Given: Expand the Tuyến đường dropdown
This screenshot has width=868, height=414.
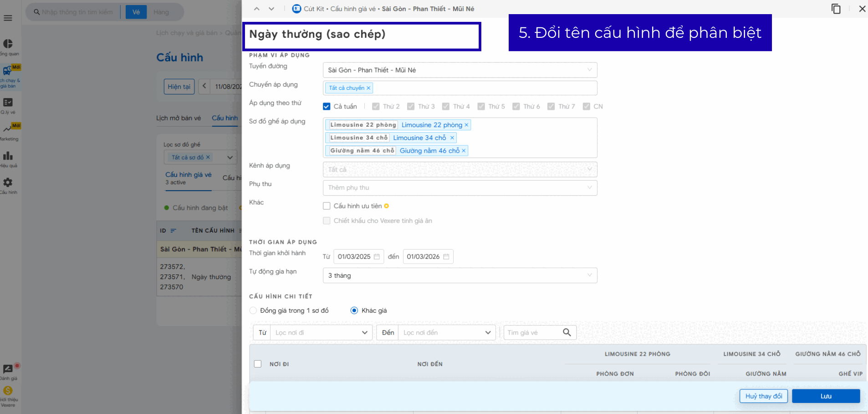Looking at the screenshot, I should (x=460, y=70).
